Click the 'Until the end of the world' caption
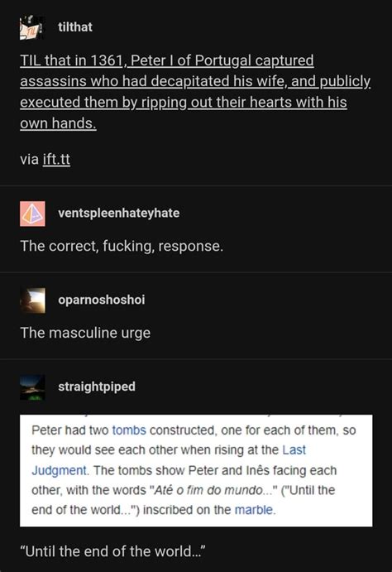Image resolution: width=392 pixels, height=572 pixels. pyautogui.click(x=113, y=551)
